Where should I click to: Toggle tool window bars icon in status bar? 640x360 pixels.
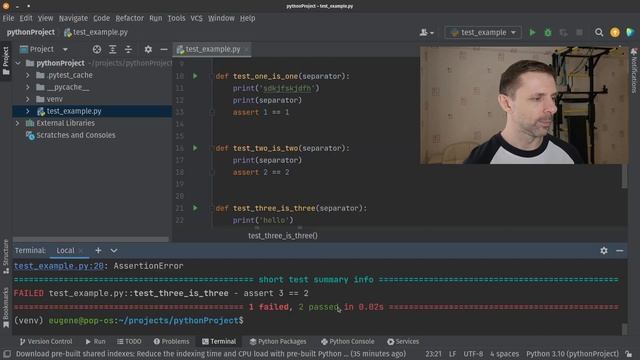point(7,354)
